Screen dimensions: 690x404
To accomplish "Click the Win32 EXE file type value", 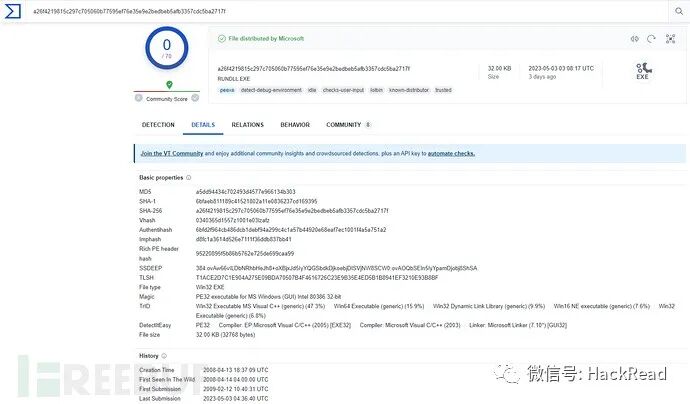I will click(210, 287).
